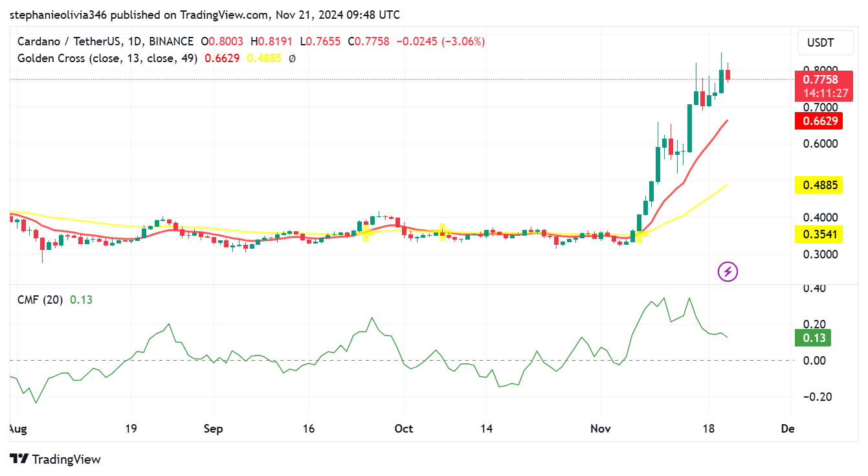
Task: Click the CMF (20) indicator label
Action: [40, 300]
